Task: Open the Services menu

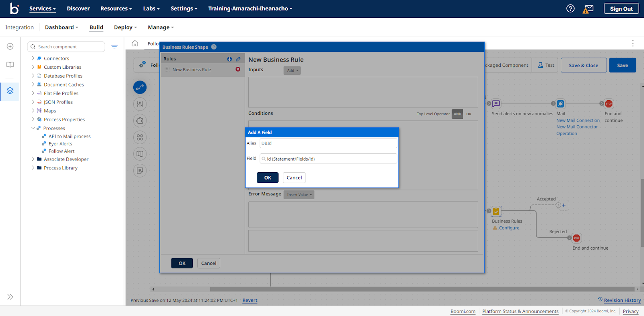Action: point(42,8)
